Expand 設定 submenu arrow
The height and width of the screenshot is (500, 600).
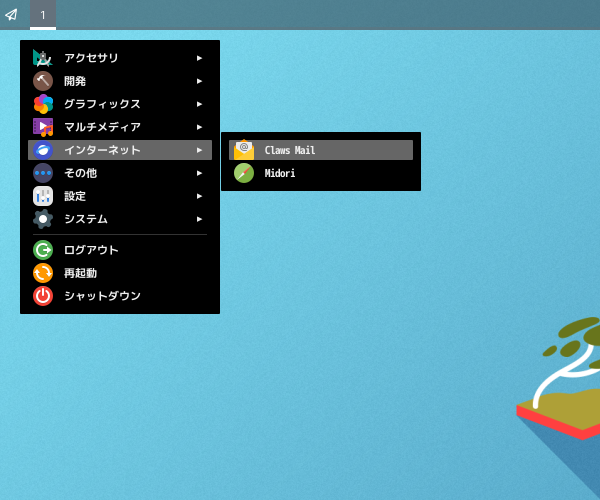tap(199, 196)
